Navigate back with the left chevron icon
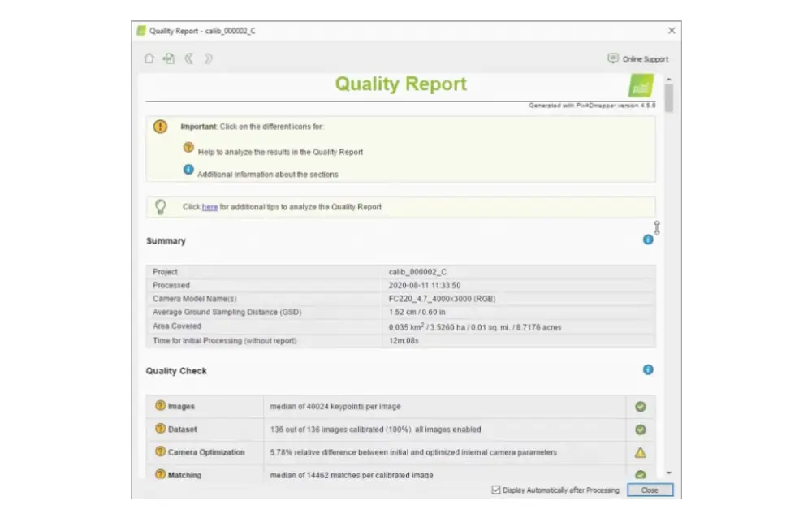Screen dimensions: 812x518 tap(189, 58)
